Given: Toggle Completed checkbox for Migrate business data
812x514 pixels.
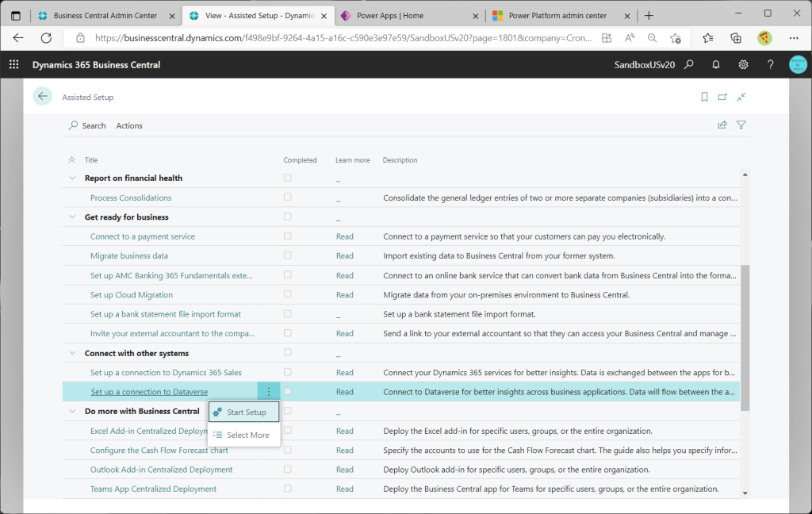Looking at the screenshot, I should tap(287, 255).
